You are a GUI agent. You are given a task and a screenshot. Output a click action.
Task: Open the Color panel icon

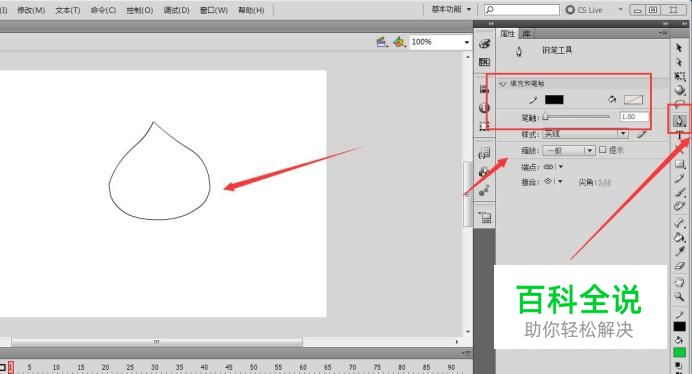484,43
